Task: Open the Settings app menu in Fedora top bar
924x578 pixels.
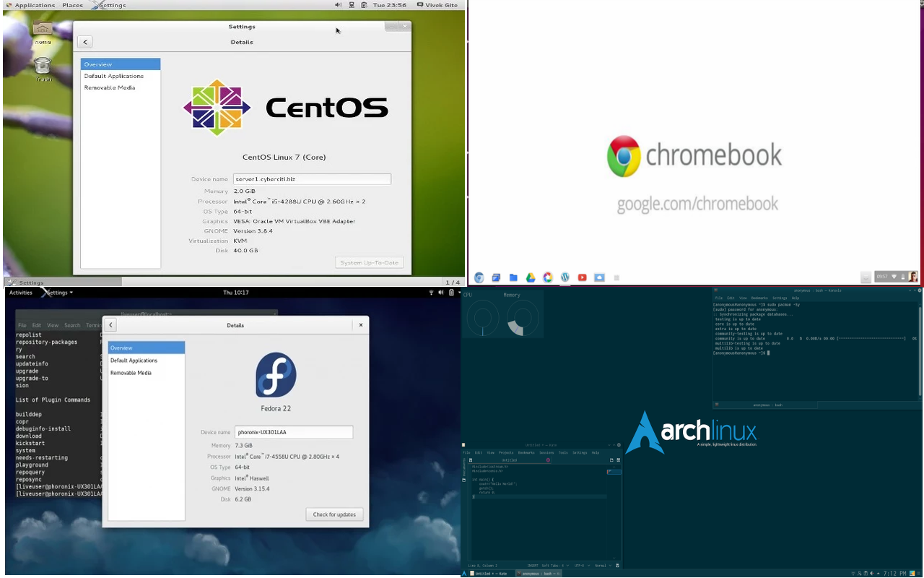Action: (57, 293)
